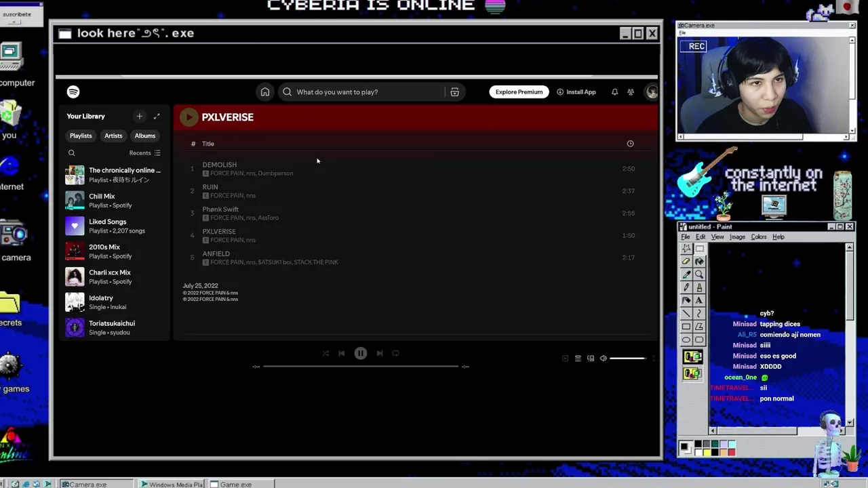Select the RUIN track row
This screenshot has width=868, height=488.
414,191
